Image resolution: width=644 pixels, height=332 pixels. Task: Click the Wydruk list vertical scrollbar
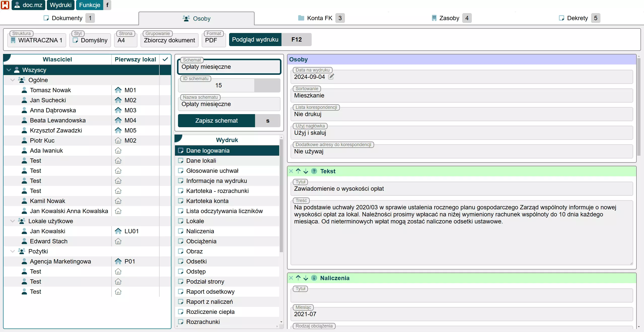tap(281, 195)
